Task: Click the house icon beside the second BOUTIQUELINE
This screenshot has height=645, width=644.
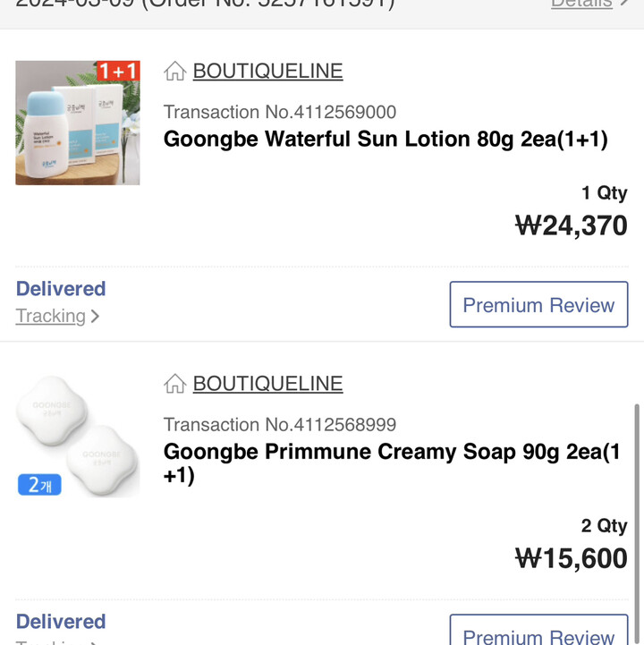Action: (x=174, y=384)
